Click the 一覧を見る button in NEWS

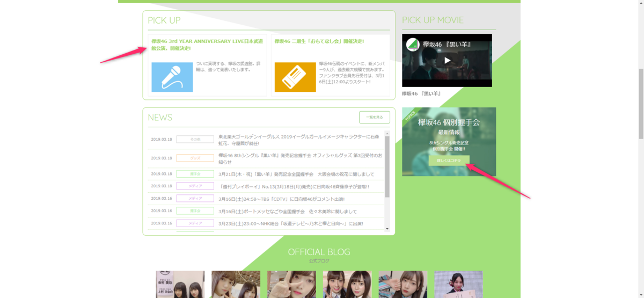pyautogui.click(x=374, y=117)
